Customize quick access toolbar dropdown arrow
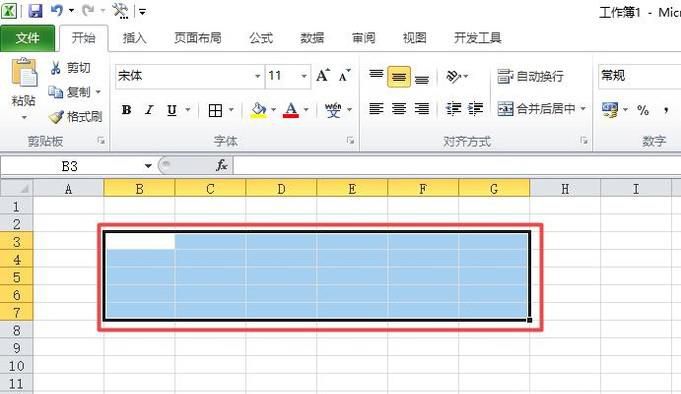 pos(142,11)
